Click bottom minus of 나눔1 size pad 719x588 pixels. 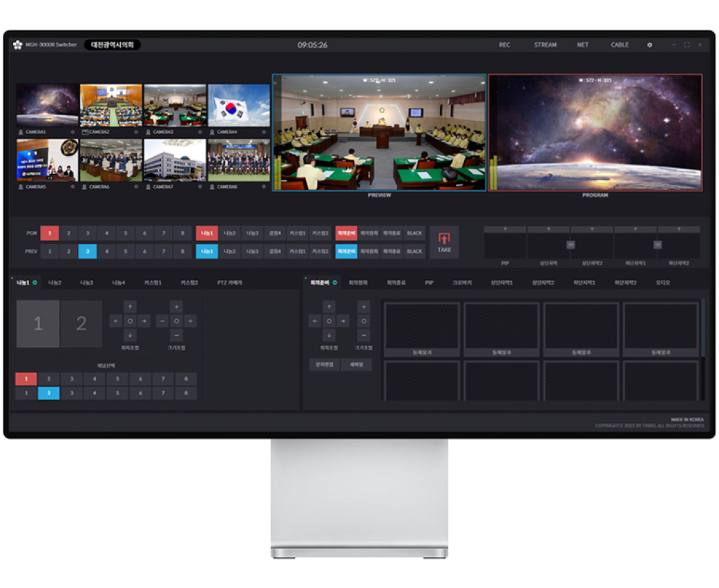pyautogui.click(x=177, y=335)
